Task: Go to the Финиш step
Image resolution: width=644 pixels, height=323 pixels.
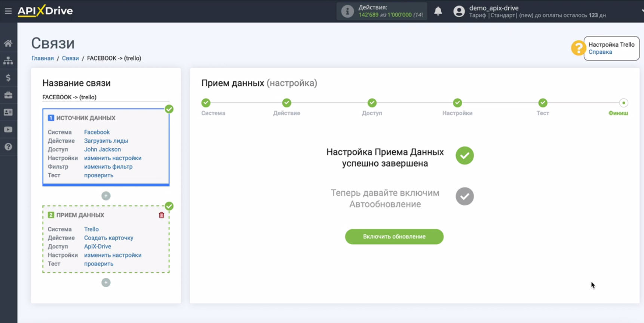Action: (623, 103)
